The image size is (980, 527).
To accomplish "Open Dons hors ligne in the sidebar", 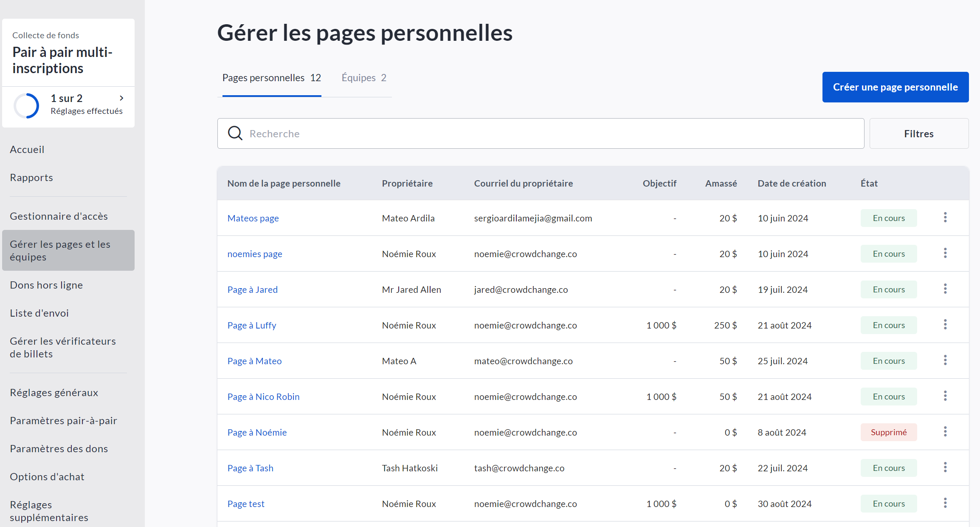I will (46, 285).
